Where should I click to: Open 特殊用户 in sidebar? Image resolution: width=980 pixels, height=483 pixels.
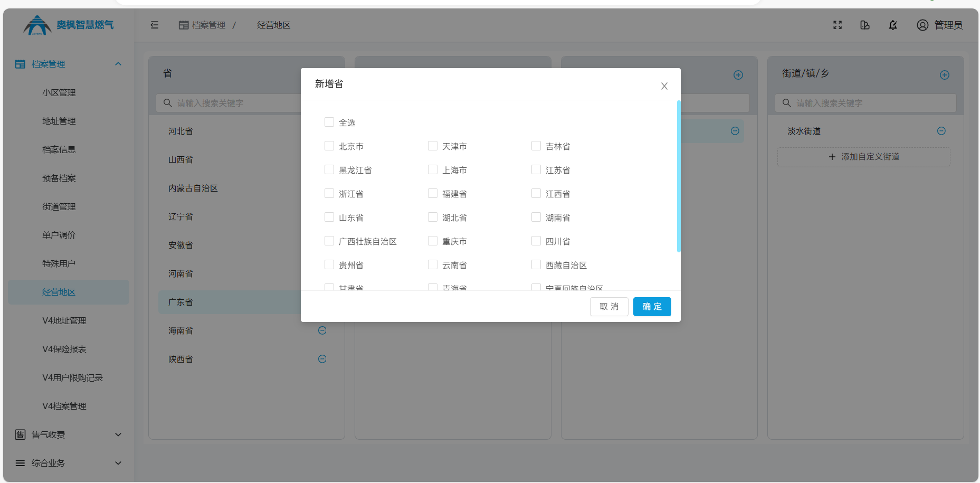[69, 263]
